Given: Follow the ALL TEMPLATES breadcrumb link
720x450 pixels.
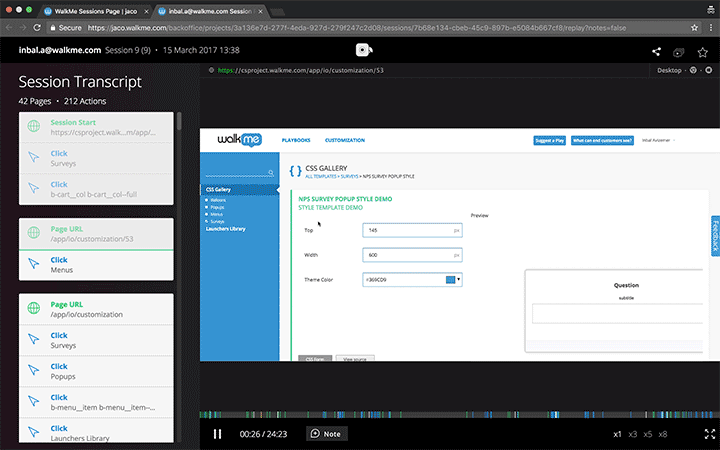Looking at the screenshot, I should 321,176.
